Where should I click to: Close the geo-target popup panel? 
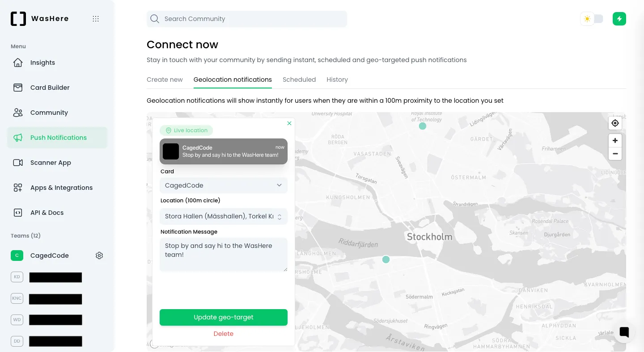(289, 123)
